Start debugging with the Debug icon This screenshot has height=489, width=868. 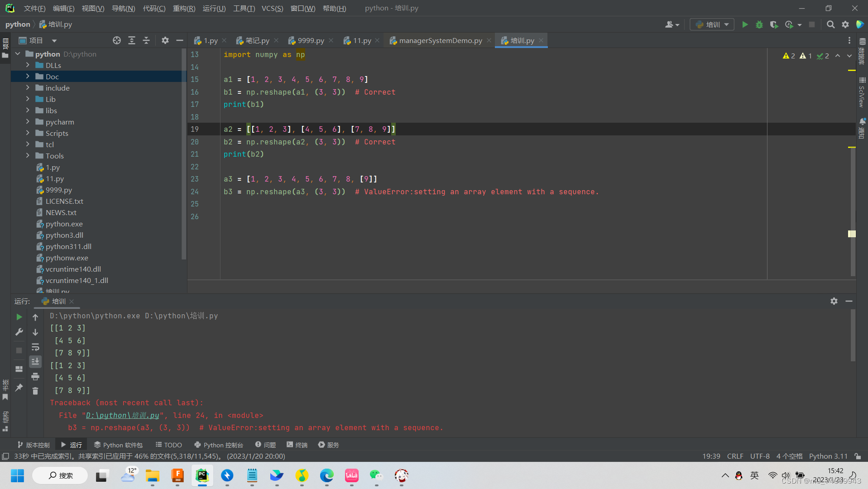pyautogui.click(x=759, y=24)
